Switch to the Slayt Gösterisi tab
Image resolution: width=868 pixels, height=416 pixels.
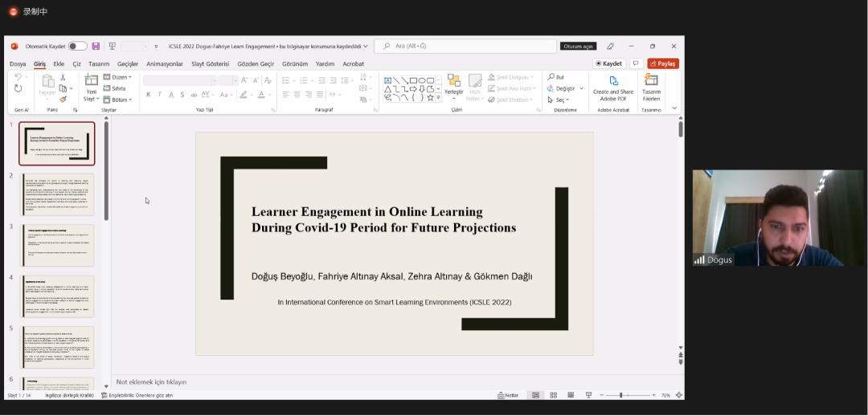point(210,63)
